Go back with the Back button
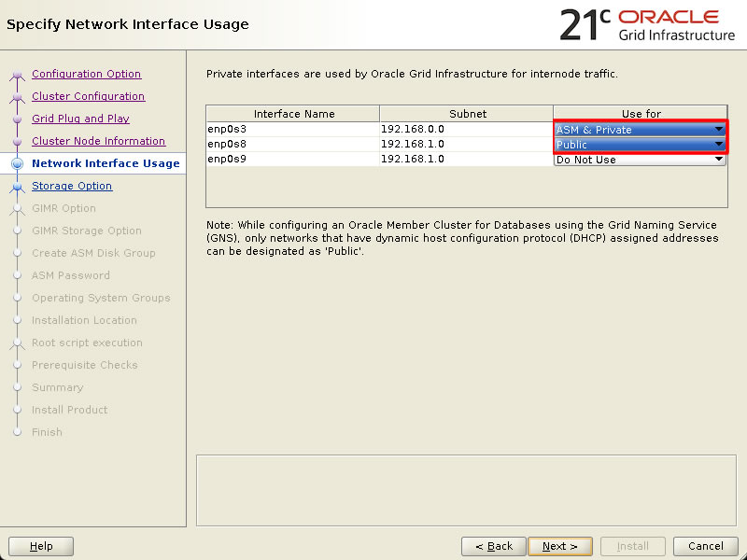 [x=494, y=546]
